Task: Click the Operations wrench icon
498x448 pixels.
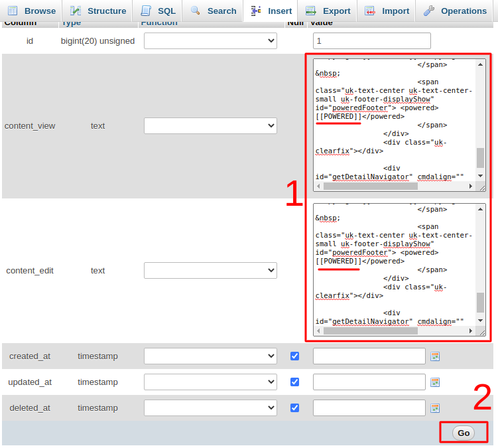Action: tap(429, 11)
